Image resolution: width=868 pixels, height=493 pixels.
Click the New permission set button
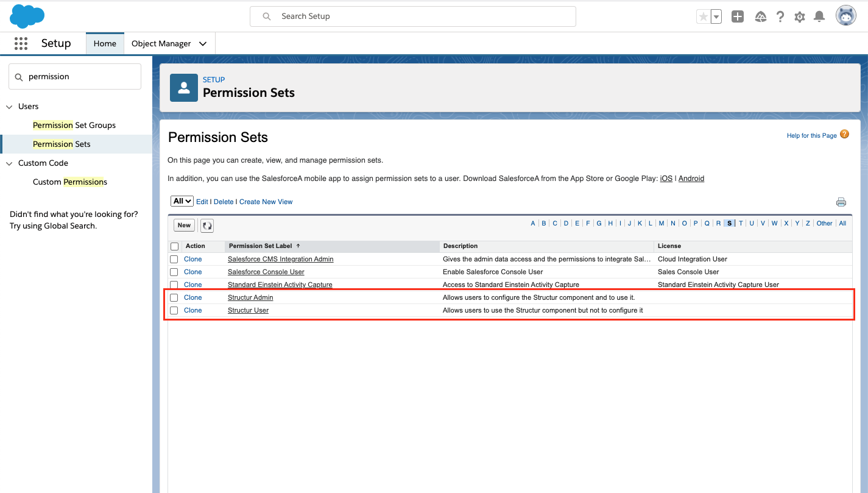click(184, 225)
